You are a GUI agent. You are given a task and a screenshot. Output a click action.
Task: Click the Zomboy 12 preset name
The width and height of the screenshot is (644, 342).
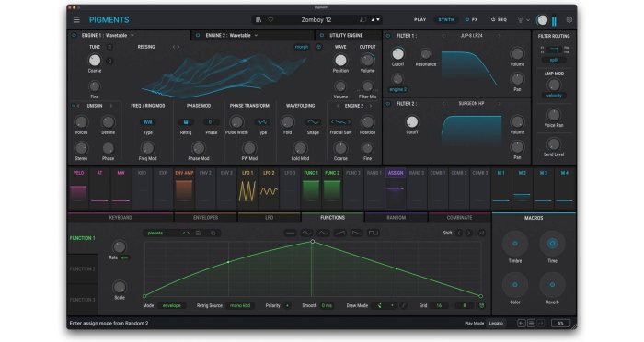click(x=316, y=19)
